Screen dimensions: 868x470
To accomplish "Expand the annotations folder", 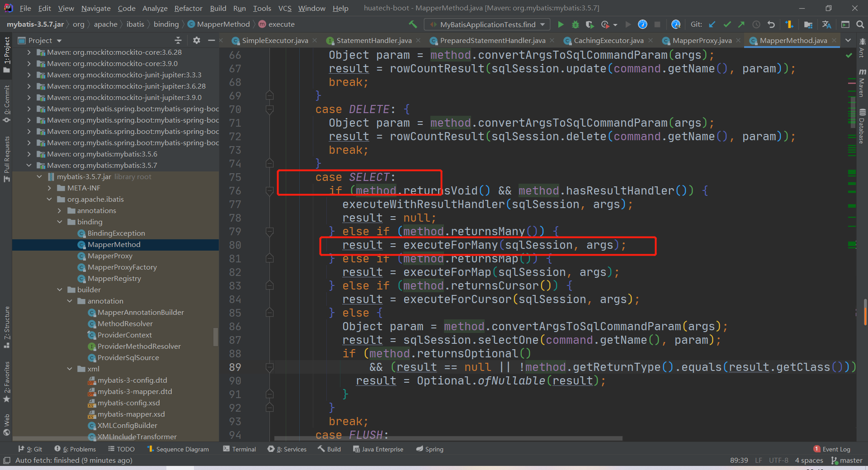I will tap(60, 210).
